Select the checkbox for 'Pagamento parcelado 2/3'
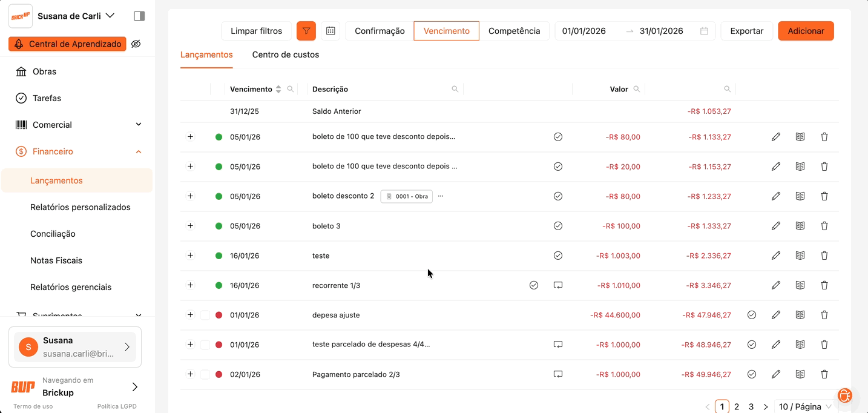 (x=205, y=374)
